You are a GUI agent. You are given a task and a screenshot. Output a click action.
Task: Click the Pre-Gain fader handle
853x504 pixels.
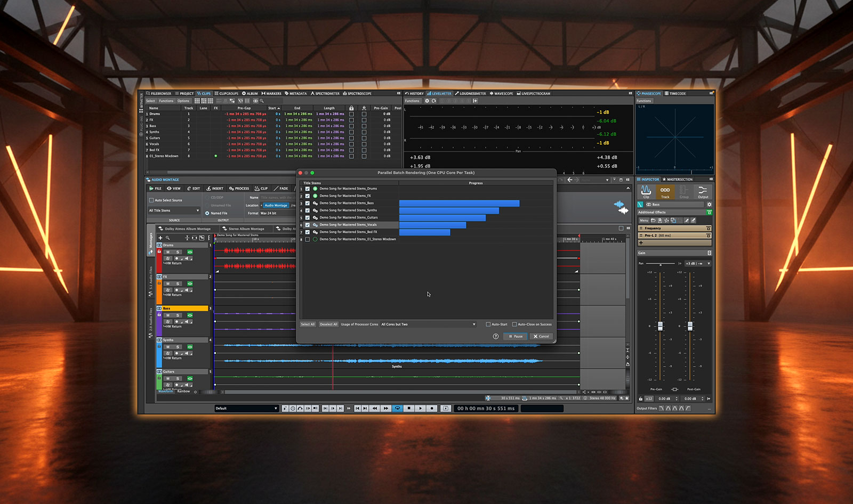coord(660,326)
